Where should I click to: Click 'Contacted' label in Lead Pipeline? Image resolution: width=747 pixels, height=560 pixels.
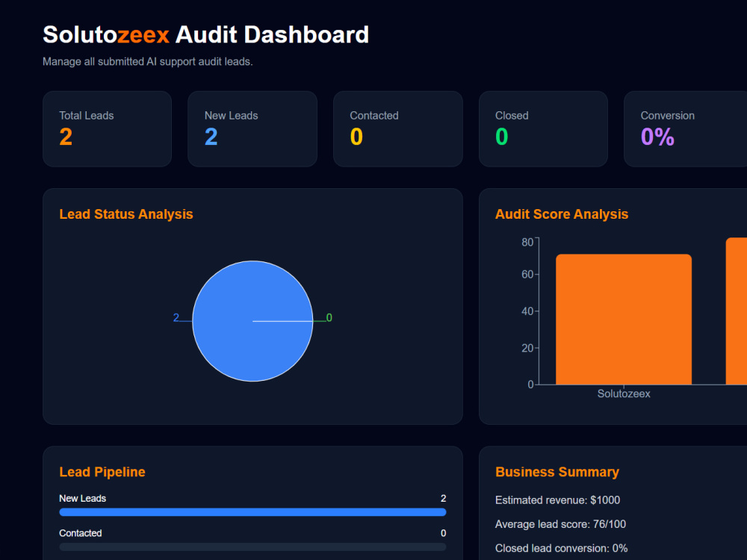coord(81,533)
